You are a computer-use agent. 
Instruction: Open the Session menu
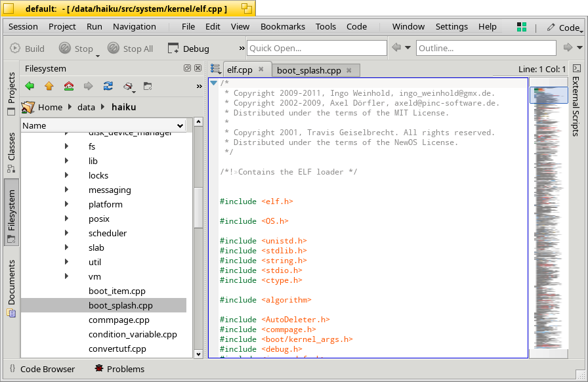pyautogui.click(x=23, y=27)
